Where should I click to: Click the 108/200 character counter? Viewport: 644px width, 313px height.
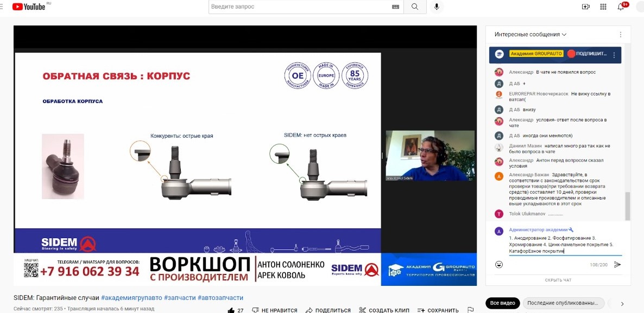[x=598, y=265]
